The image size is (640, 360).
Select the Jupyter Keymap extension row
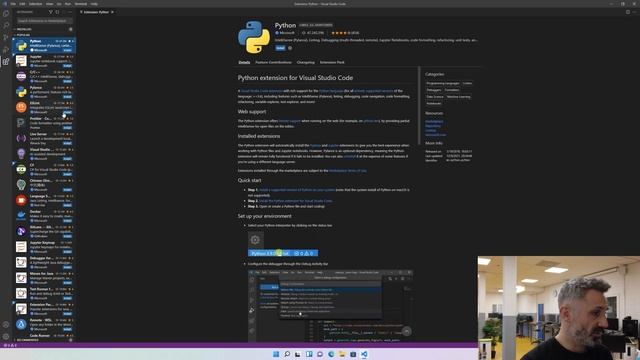[44, 247]
